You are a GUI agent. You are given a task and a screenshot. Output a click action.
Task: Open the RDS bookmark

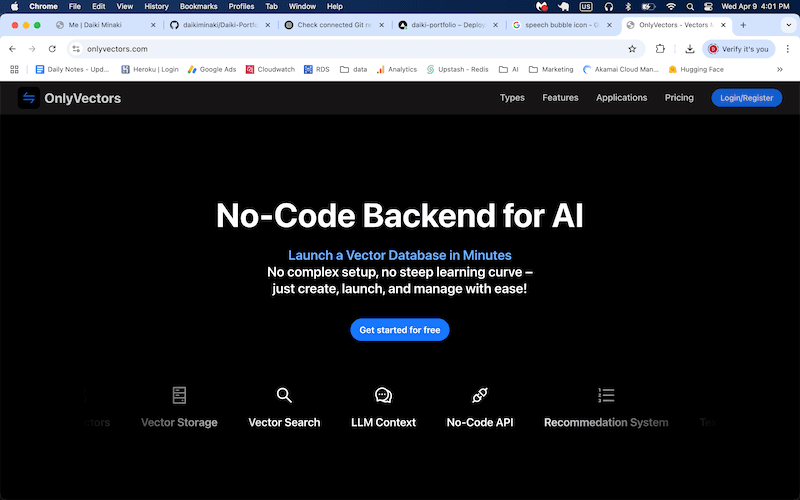click(x=317, y=69)
